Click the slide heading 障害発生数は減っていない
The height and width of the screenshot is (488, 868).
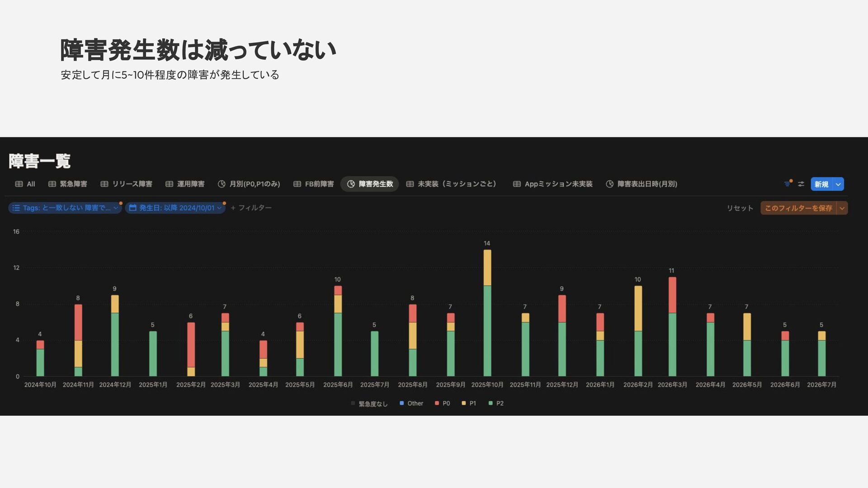(198, 50)
